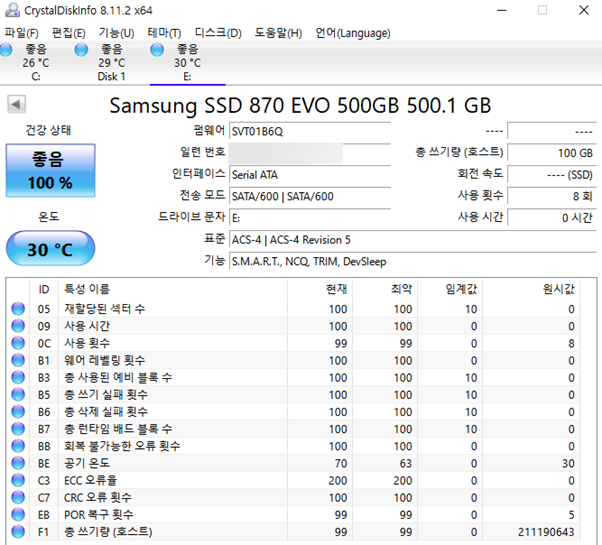The image size is (602, 545).
Task: Click the 특성 이름 column header
Action: click(x=173, y=289)
